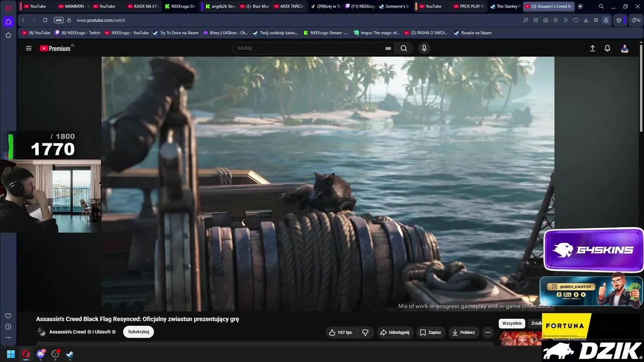
Task: Open Rosalie na Steam bookmark
Action: [x=472, y=33]
